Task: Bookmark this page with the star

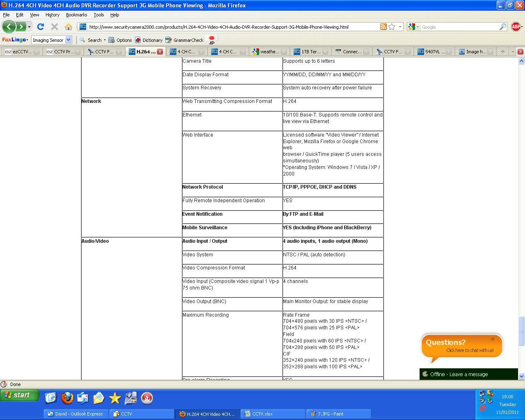Action: coord(392,27)
